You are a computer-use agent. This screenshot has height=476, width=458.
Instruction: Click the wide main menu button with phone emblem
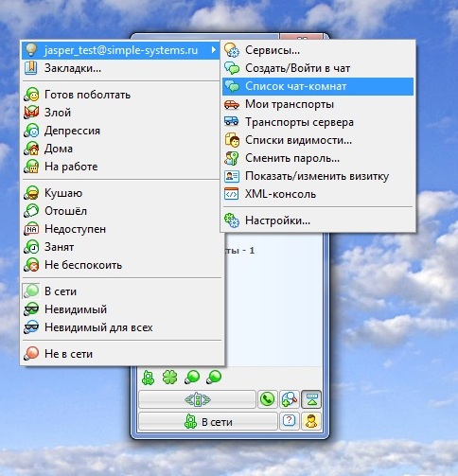197,399
